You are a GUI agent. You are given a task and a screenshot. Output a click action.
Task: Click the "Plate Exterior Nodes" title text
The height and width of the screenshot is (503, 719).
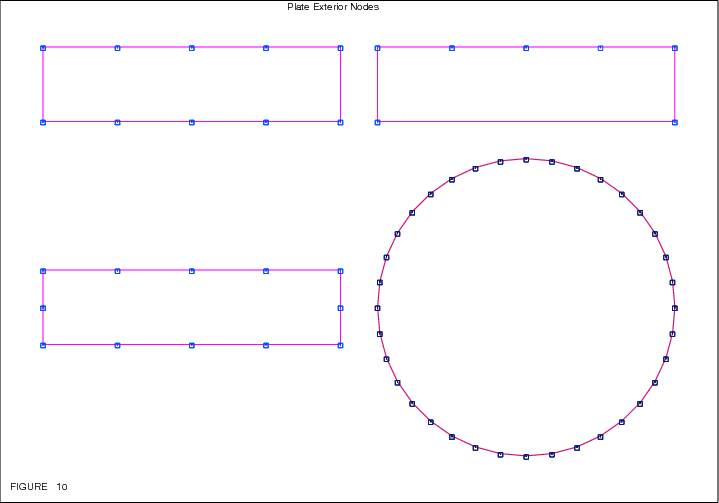pos(333,7)
